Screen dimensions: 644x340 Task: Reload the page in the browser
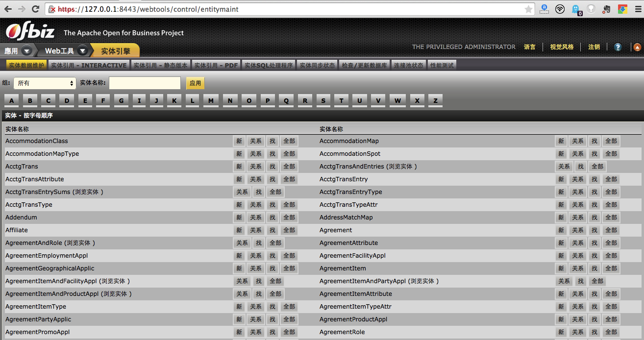(35, 9)
